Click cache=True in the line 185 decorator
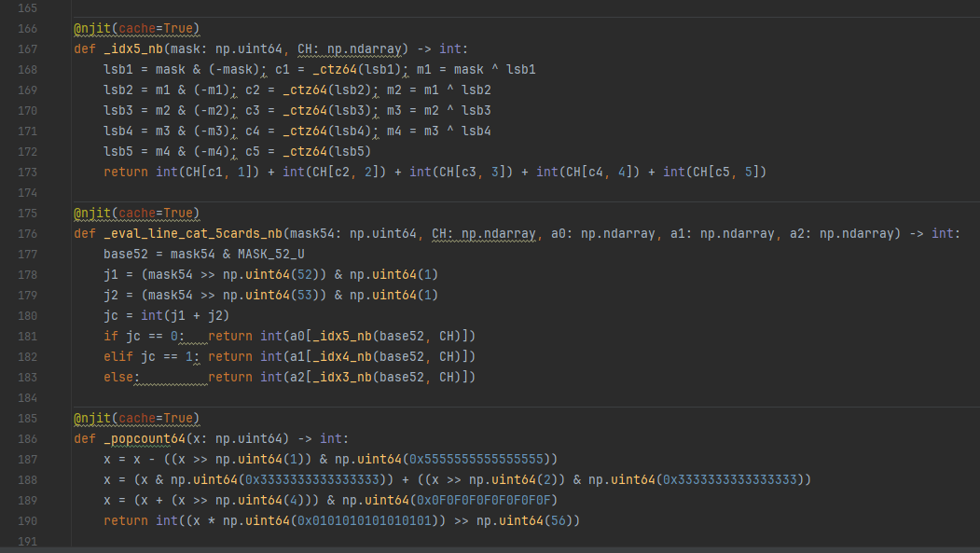The width and height of the screenshot is (980, 553). point(156,418)
